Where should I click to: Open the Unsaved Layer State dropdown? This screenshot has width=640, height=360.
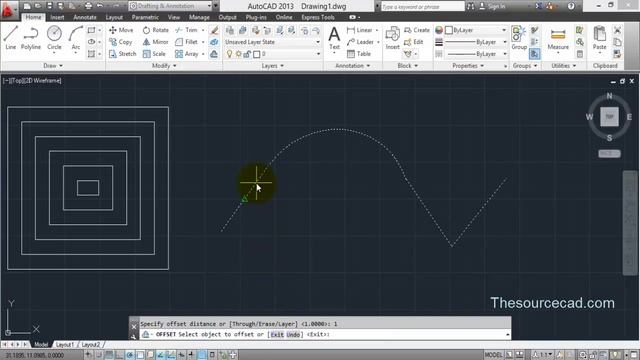click(272, 42)
